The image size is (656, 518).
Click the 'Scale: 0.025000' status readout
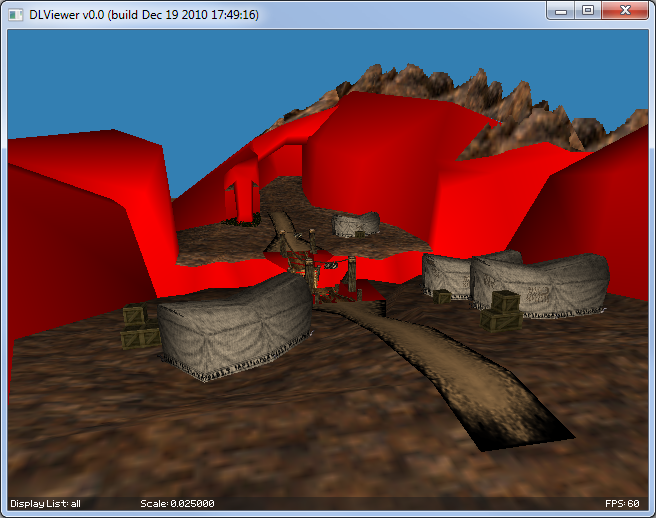click(x=177, y=503)
